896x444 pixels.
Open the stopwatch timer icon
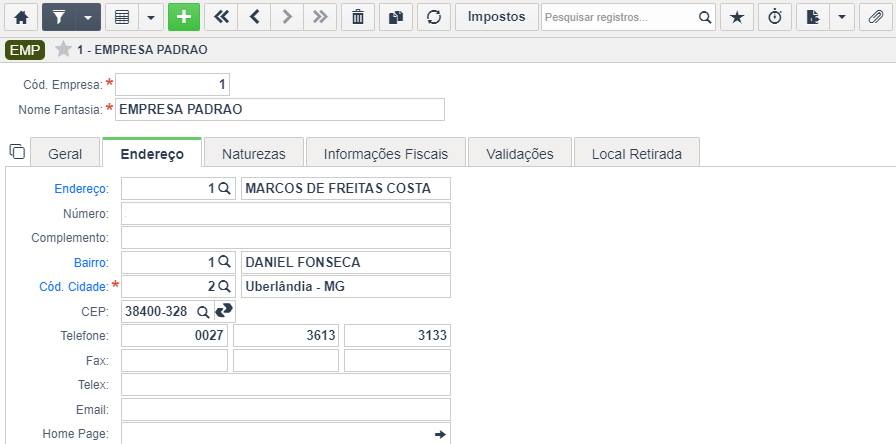(x=775, y=17)
